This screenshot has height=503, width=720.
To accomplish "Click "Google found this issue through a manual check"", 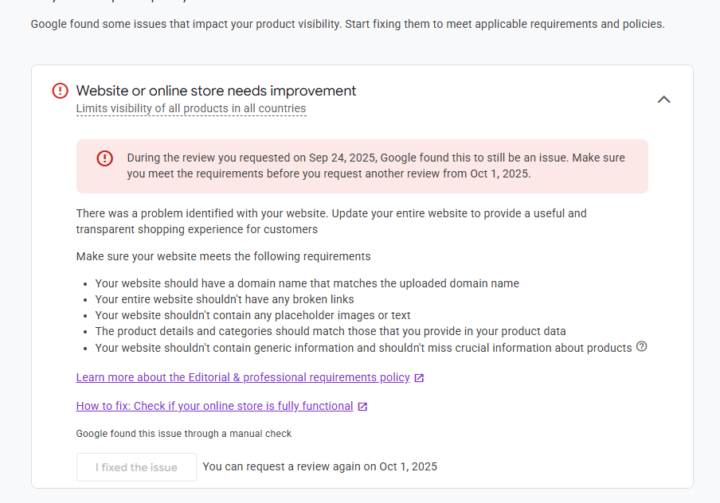I will pyautogui.click(x=183, y=434).
